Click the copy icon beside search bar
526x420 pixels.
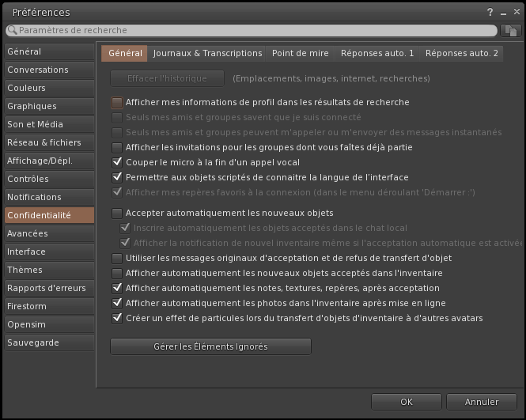click(x=511, y=30)
